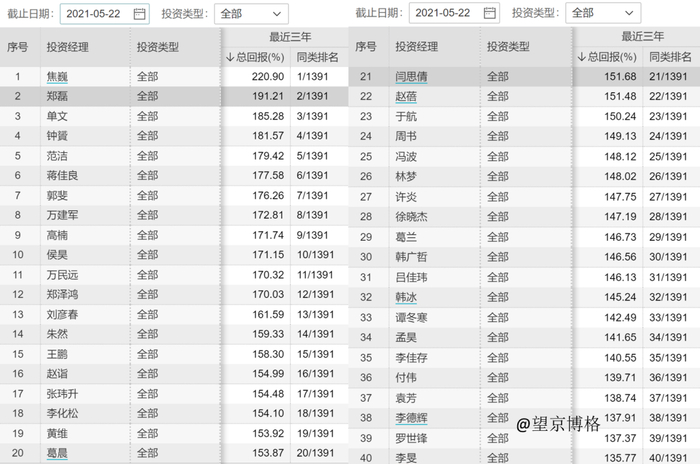Select manager name 高楠
This screenshot has height=464, width=700.
pyautogui.click(x=57, y=235)
